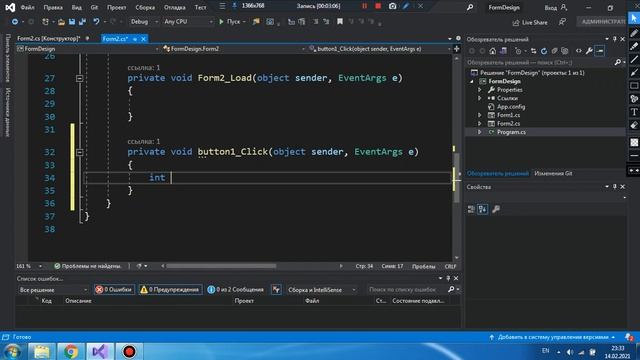Toggle the 0 из 2 Сообщения messages filter
This screenshot has height=360, width=640.
236,289
